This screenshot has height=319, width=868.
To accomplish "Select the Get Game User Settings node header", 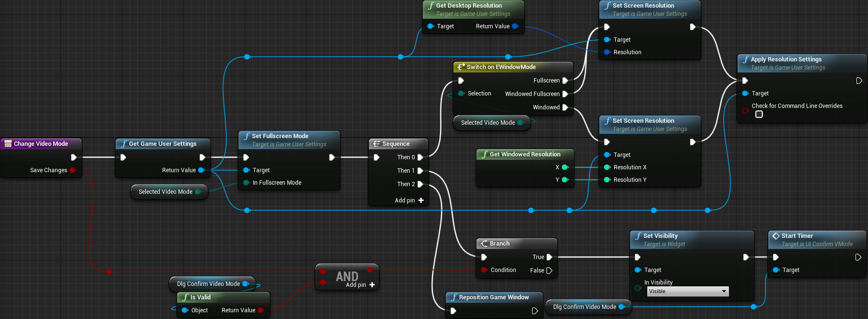I will [x=163, y=144].
